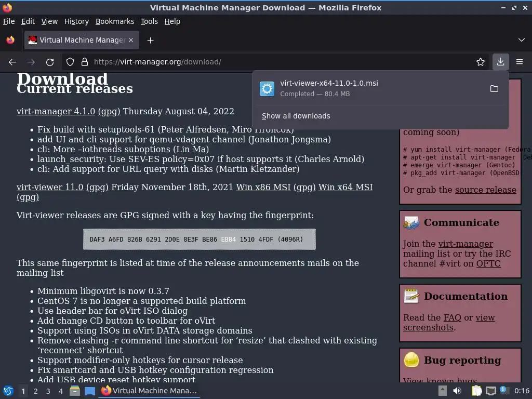Open the Help menu

pos(172,21)
